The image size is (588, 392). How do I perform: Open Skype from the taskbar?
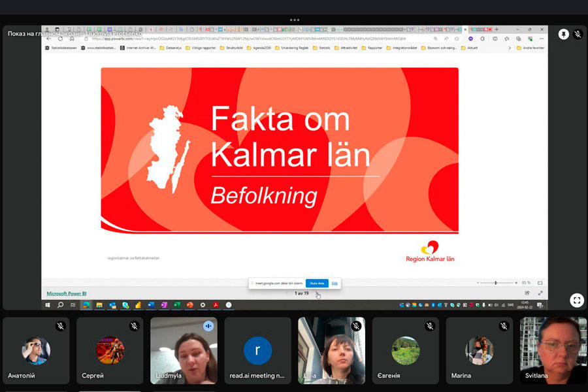pyautogui.click(x=125, y=305)
